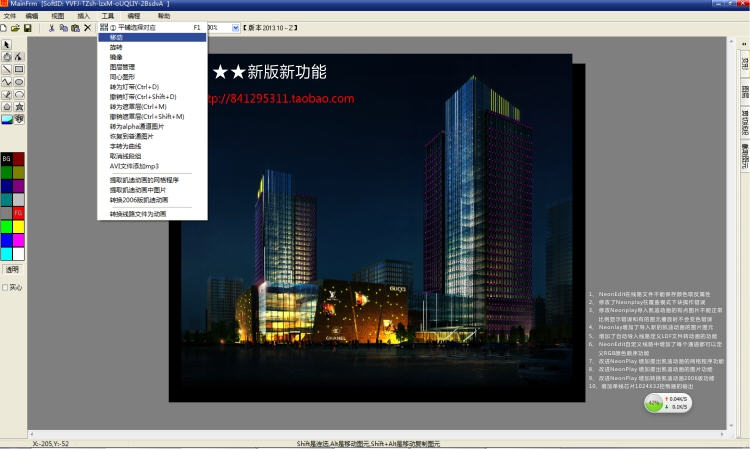Select the straight line tool
The width and height of the screenshot is (750, 449).
click(x=7, y=69)
